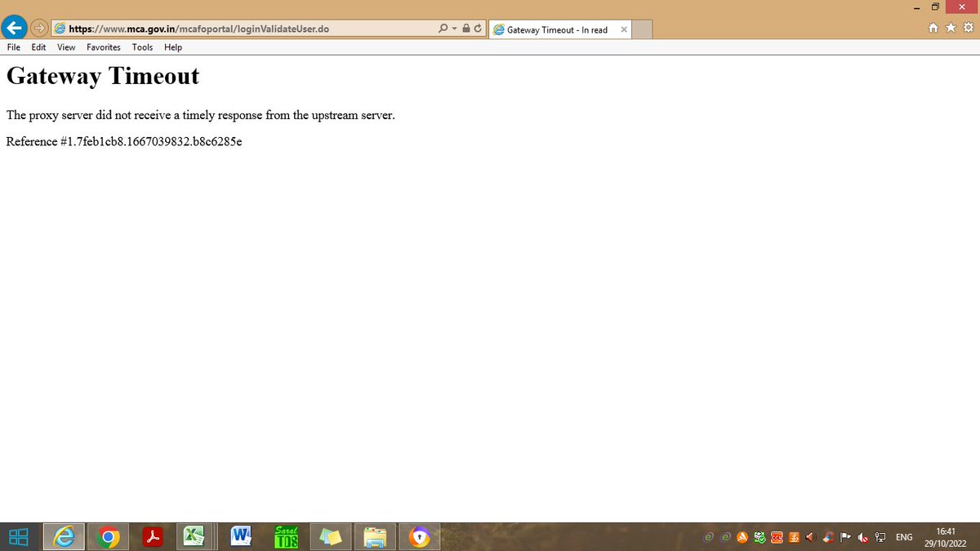Click the first green 'e' tray icon
This screenshot has width=980, height=551.
[710, 537]
